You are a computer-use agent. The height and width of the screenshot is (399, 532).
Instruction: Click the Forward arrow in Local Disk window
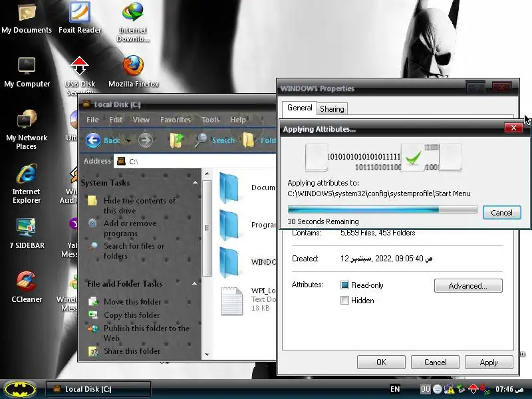pos(146,140)
